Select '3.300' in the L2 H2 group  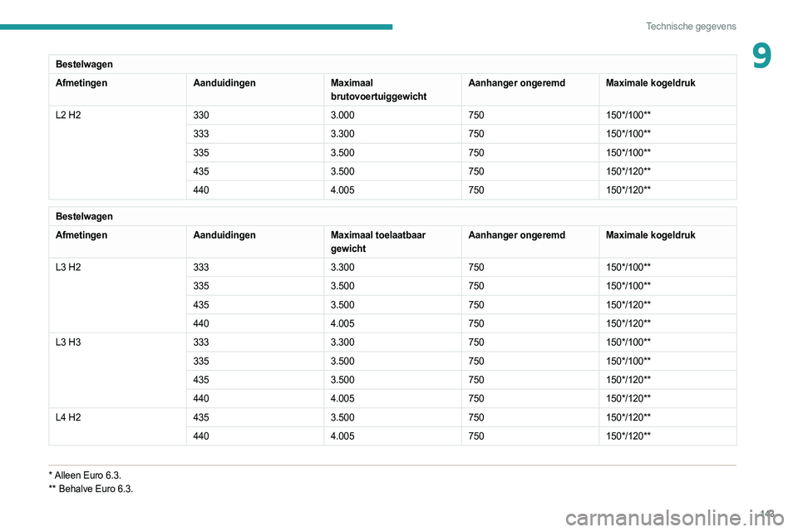342,134
